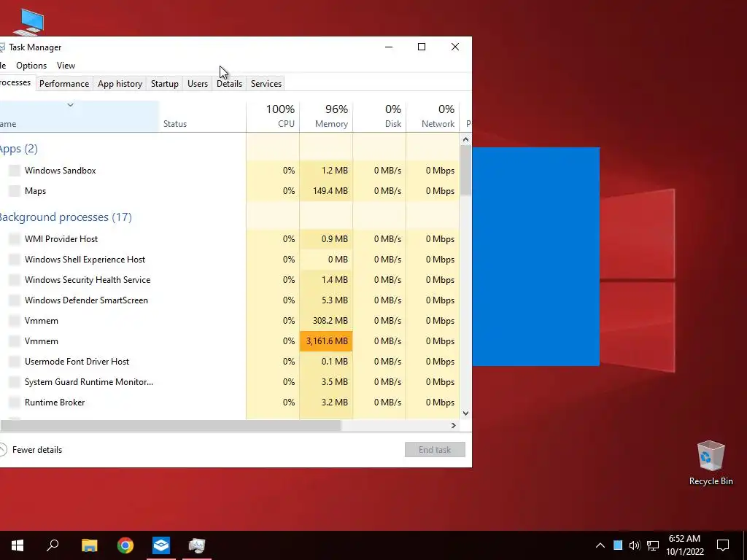Open the View menu
Image resolution: width=747 pixels, height=560 pixels.
tap(66, 66)
